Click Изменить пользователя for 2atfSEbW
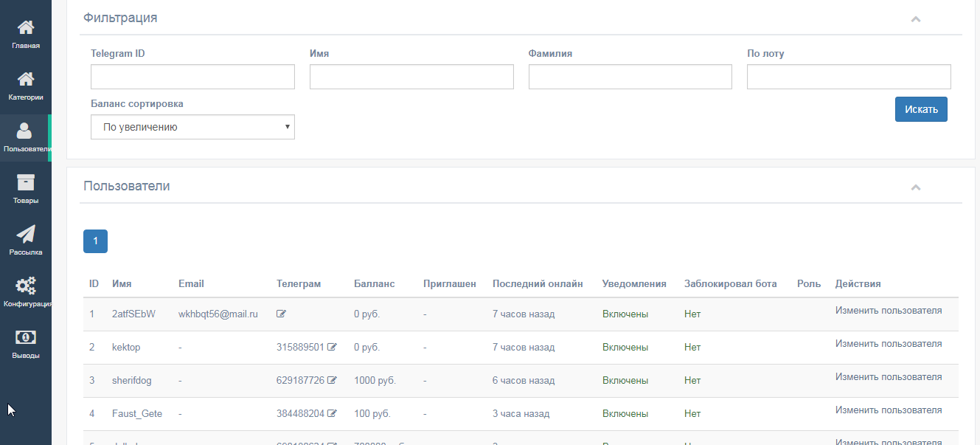 [889, 310]
